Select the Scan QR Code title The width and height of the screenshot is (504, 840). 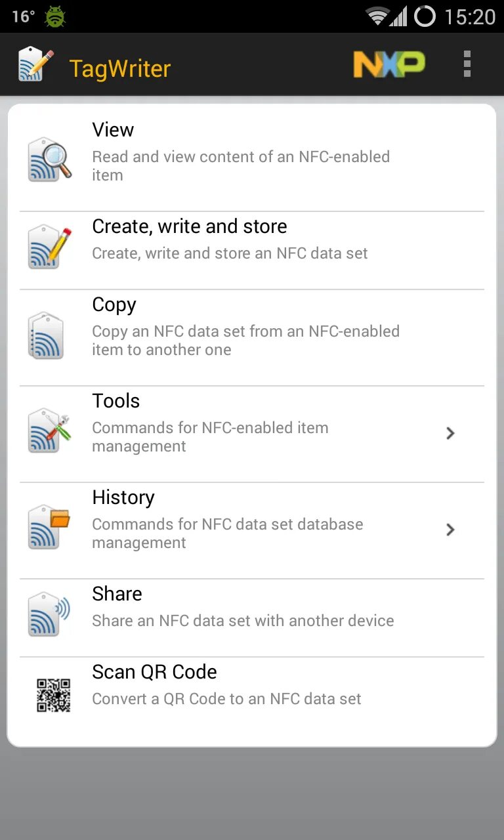coord(154,672)
